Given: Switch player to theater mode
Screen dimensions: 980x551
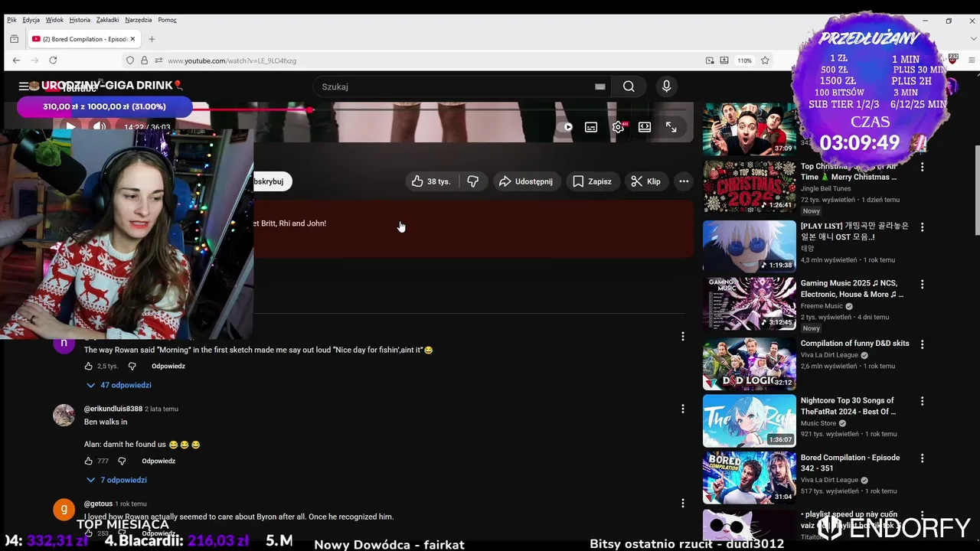Looking at the screenshot, I should pos(645,127).
